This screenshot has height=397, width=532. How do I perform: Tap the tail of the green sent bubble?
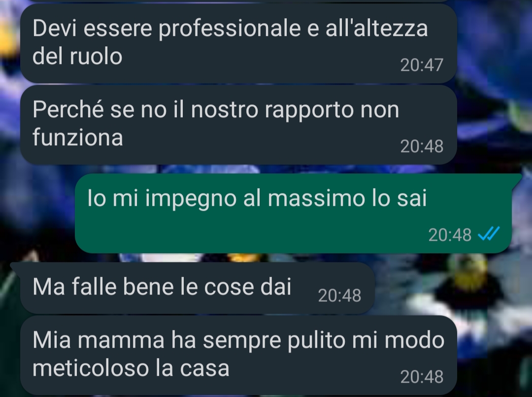coord(516,179)
